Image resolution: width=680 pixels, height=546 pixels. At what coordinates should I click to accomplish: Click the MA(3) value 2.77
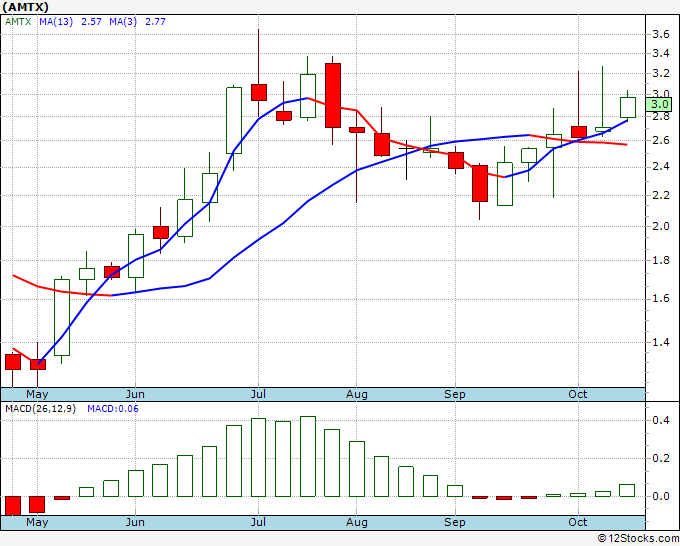(x=155, y=22)
